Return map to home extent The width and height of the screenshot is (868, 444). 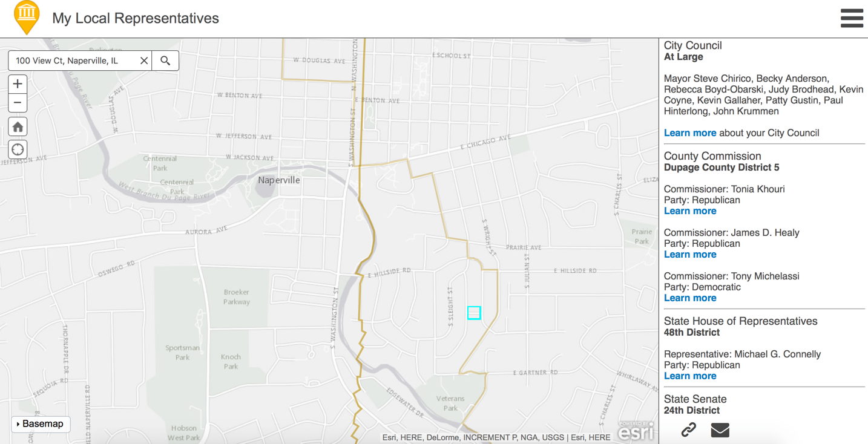pyautogui.click(x=18, y=126)
